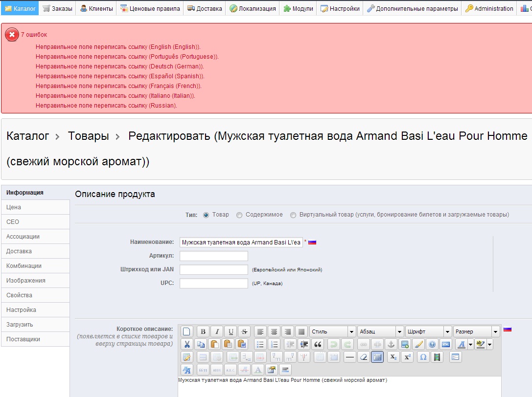
Task: Insert a horizontal rule line
Action: [x=350, y=357]
